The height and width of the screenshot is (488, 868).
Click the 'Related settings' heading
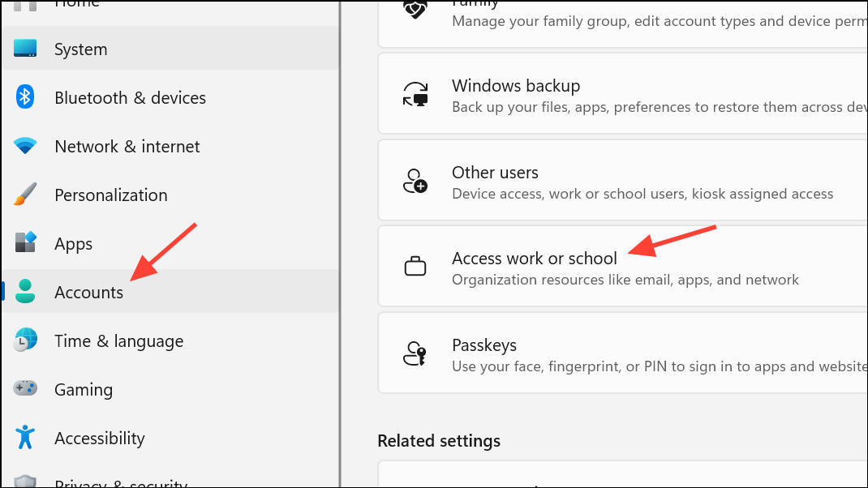coord(439,441)
